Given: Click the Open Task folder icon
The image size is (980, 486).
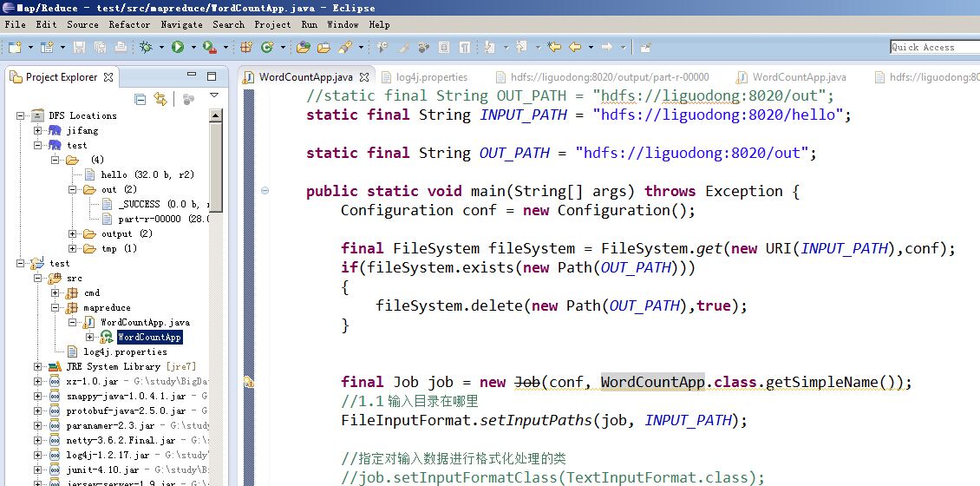Looking at the screenshot, I should 323,47.
